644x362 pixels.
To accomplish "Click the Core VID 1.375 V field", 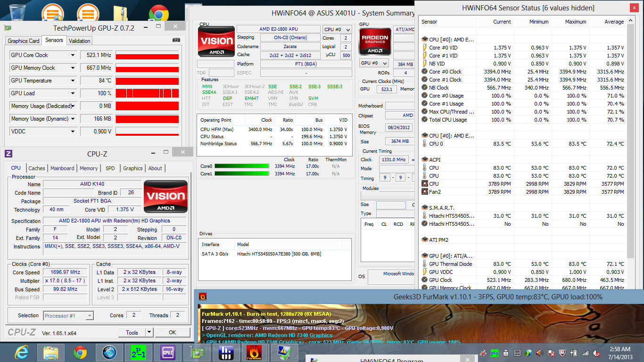I will tap(124, 209).
